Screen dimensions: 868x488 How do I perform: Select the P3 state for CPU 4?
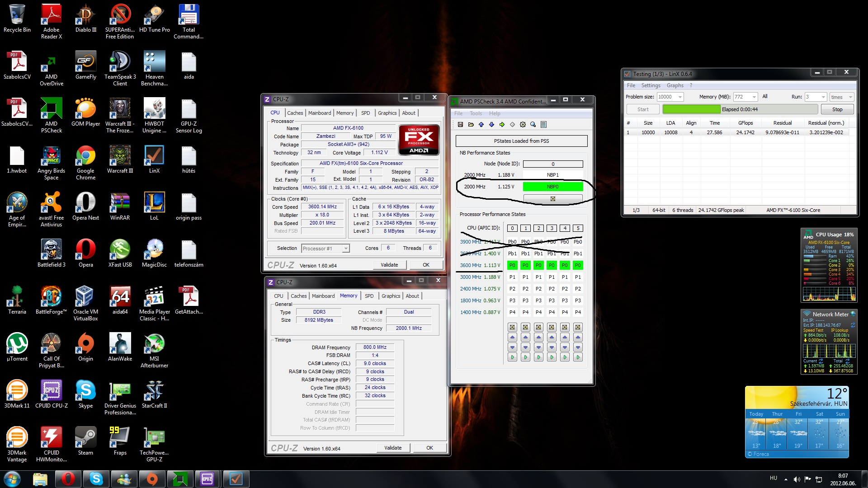[x=565, y=300]
